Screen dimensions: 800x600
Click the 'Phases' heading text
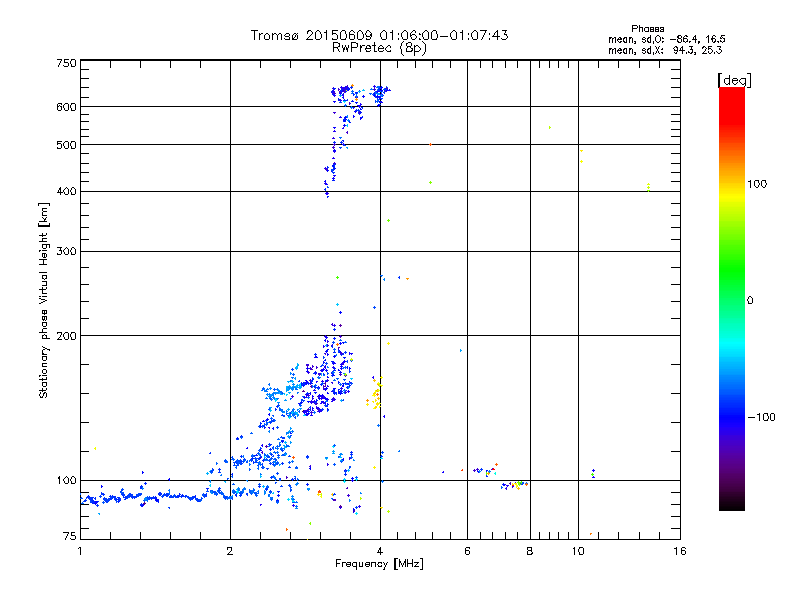(647, 29)
